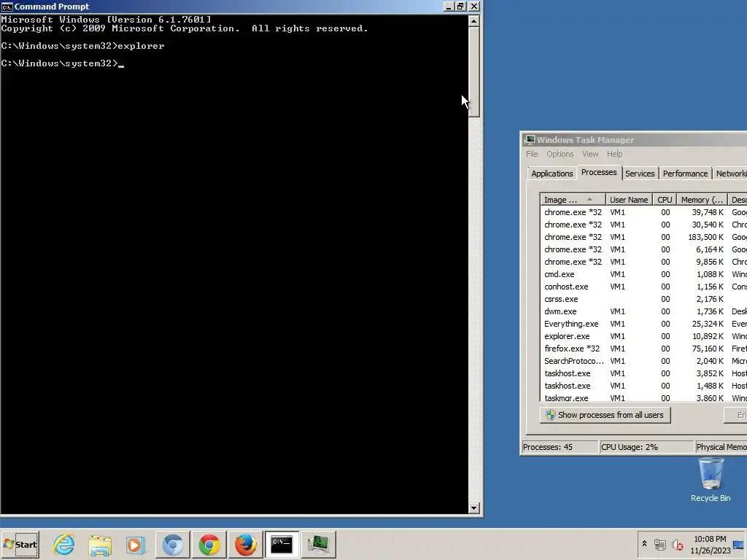Open the Start menu
747x560 pixels.
(20, 544)
